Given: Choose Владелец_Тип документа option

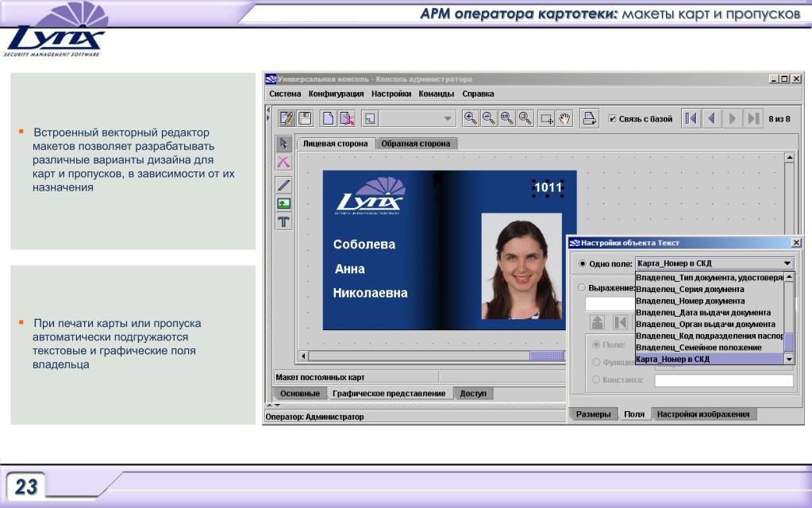Looking at the screenshot, I should pos(710,278).
